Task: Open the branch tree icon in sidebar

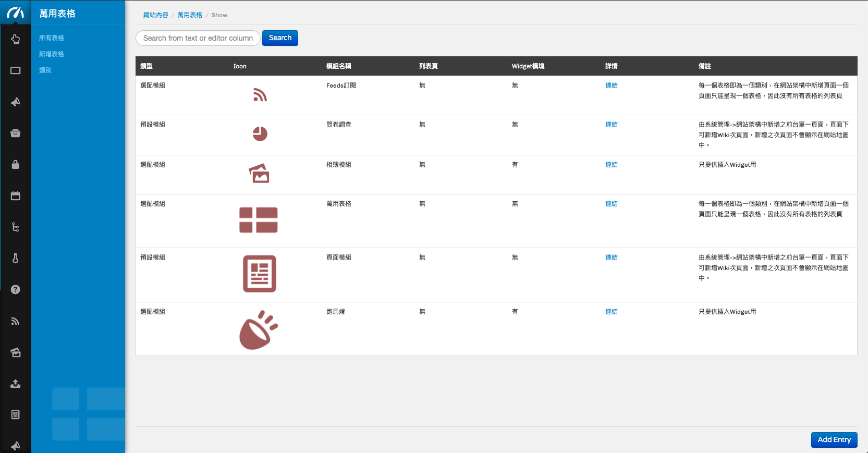Action: (16, 227)
